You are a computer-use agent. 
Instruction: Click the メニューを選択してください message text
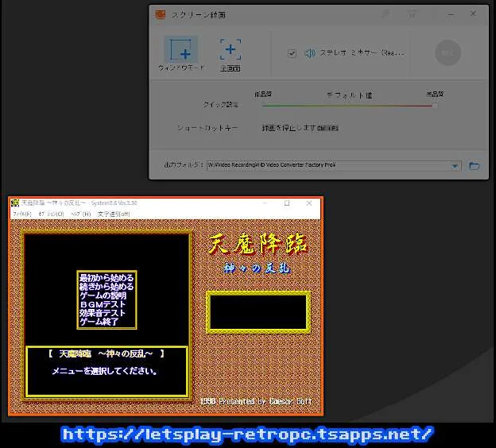click(105, 371)
